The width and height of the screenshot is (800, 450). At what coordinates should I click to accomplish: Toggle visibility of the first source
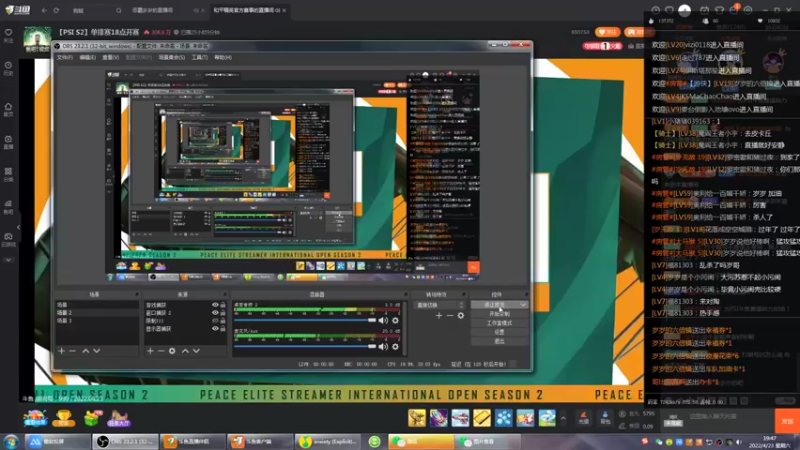point(215,305)
